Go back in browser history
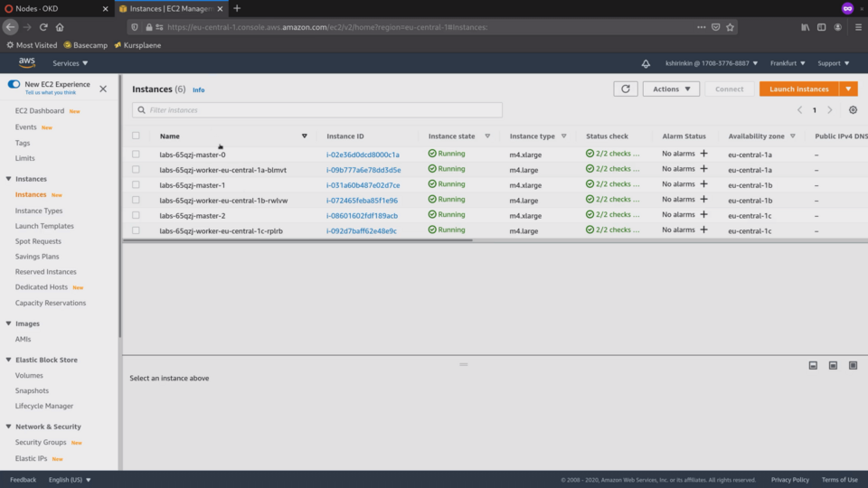 (x=11, y=27)
